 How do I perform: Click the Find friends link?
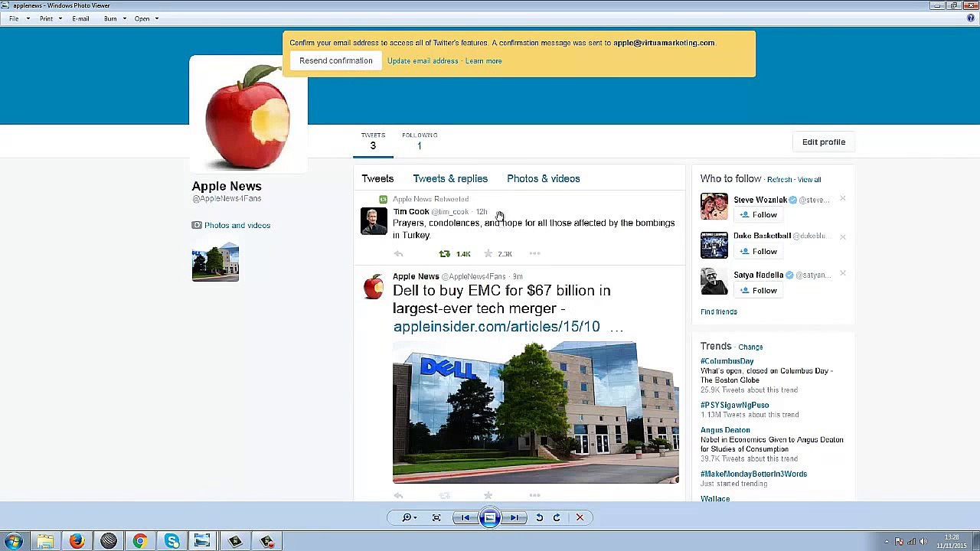tap(719, 312)
